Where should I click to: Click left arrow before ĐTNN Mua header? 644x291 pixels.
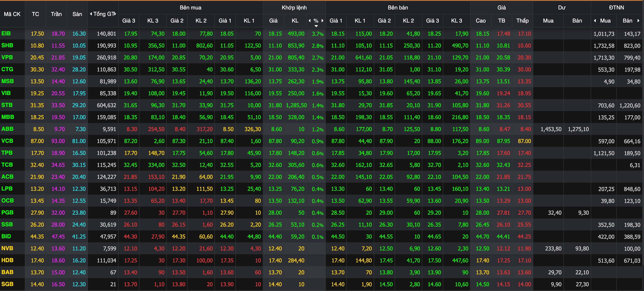pyautogui.click(x=595, y=20)
